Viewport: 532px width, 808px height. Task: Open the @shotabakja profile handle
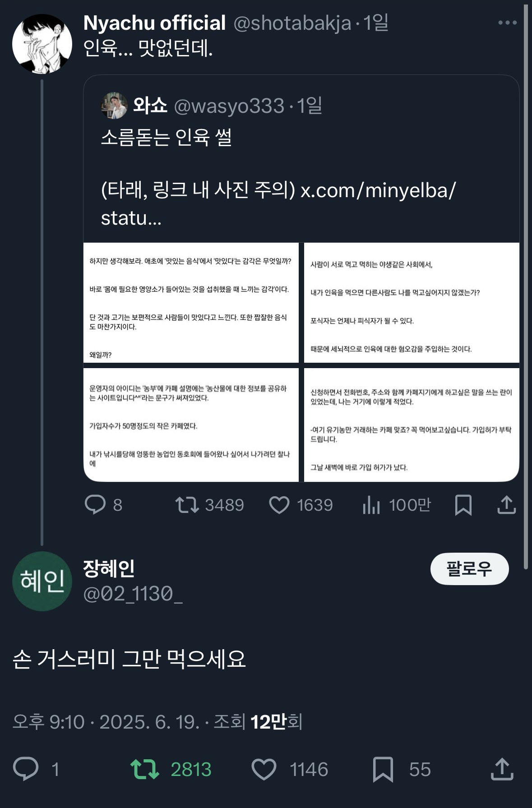(x=292, y=23)
